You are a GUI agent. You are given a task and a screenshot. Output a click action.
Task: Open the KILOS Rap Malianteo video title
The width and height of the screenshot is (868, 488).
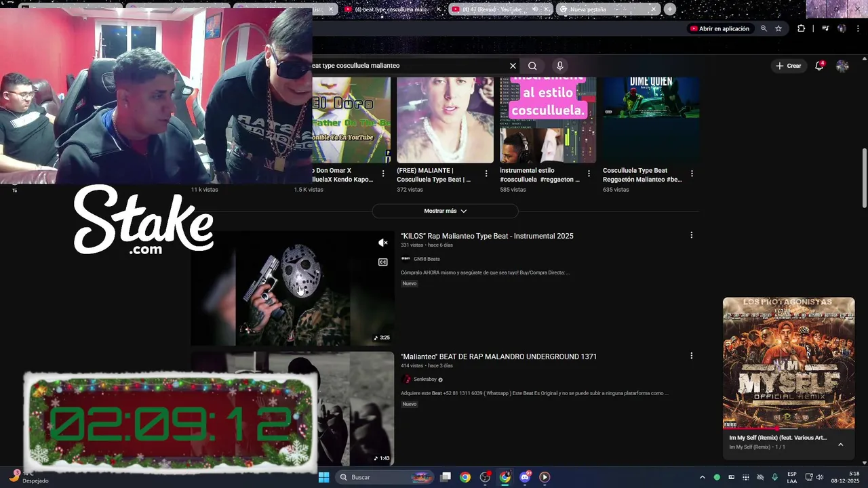(487, 236)
